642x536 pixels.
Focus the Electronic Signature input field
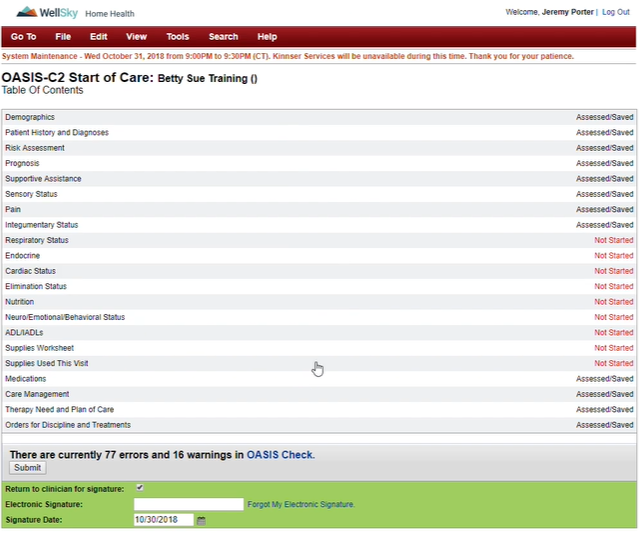[x=188, y=504]
